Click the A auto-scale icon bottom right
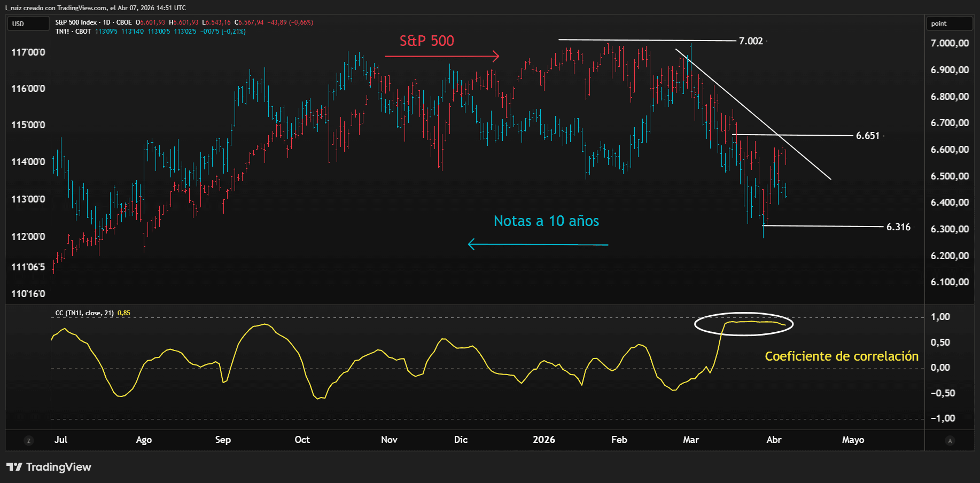Screen dimensions: 980x483 point(951,441)
